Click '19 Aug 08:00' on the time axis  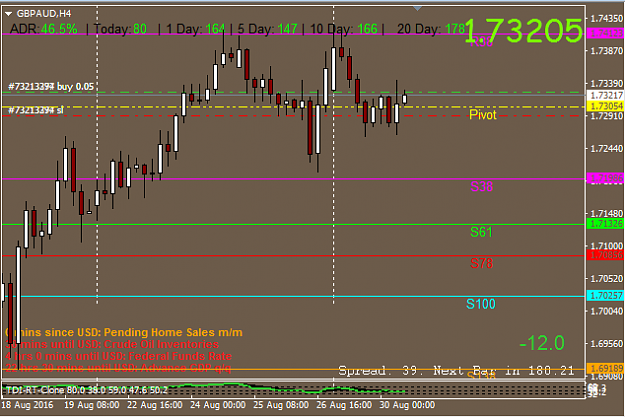point(92,405)
